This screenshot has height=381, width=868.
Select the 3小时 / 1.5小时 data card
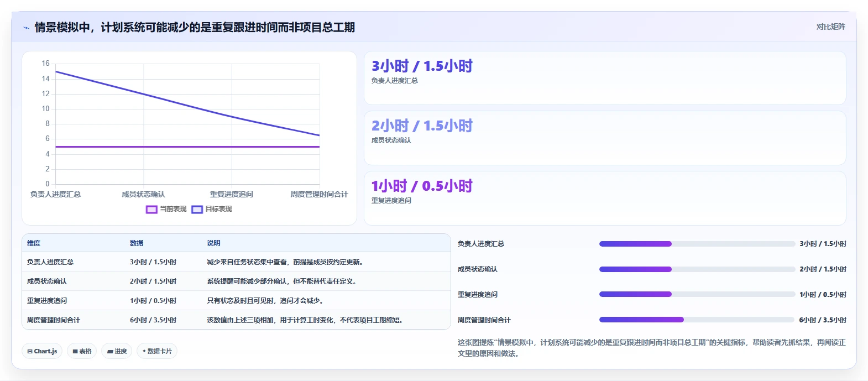(x=605, y=78)
